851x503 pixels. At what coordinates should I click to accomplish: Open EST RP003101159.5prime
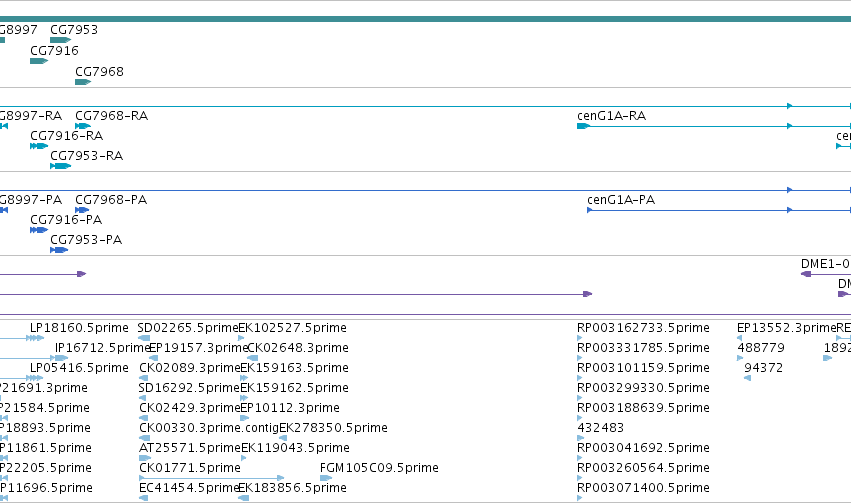(x=643, y=368)
